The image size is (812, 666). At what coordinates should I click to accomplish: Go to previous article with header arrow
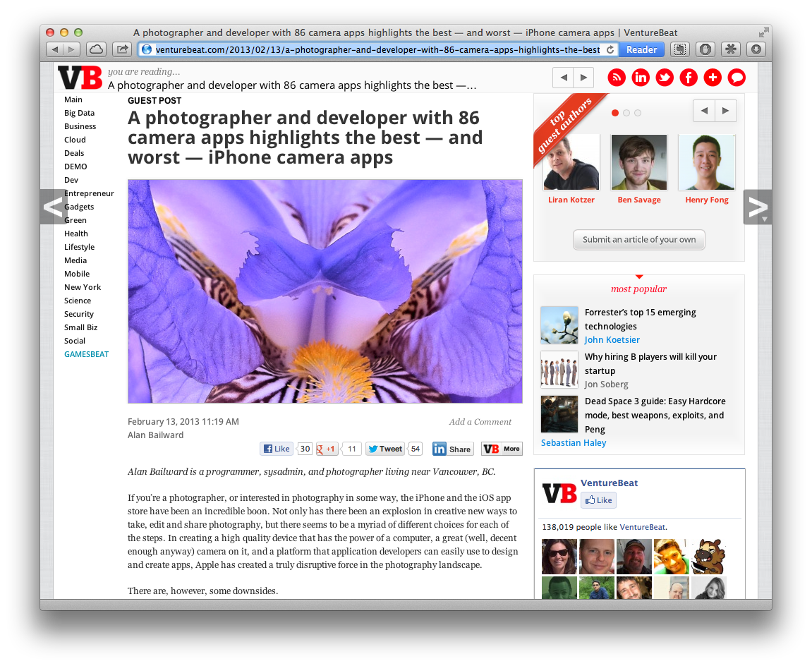564,78
